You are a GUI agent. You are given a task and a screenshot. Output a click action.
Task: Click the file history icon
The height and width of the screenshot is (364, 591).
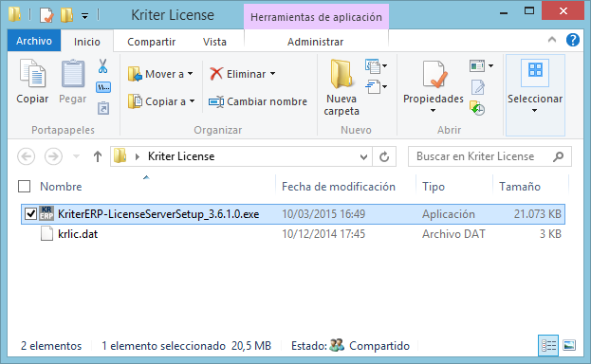tap(477, 108)
